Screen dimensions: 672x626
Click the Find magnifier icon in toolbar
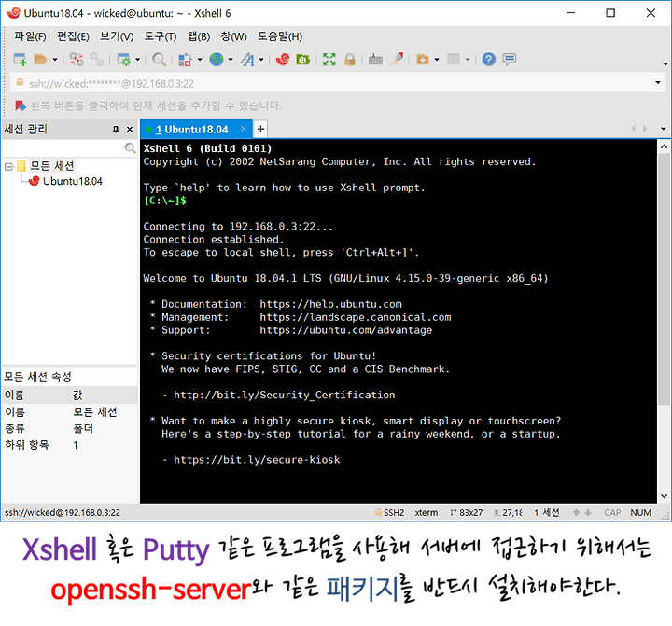pyautogui.click(x=159, y=60)
